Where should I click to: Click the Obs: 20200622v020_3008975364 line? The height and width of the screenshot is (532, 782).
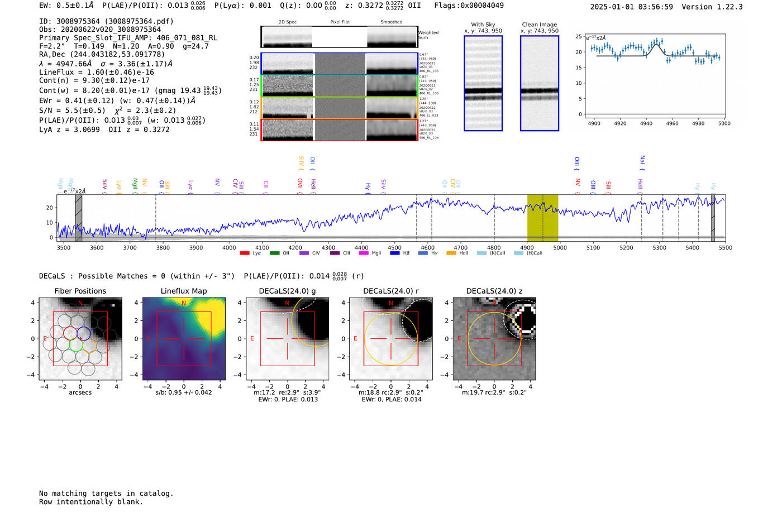(x=100, y=30)
